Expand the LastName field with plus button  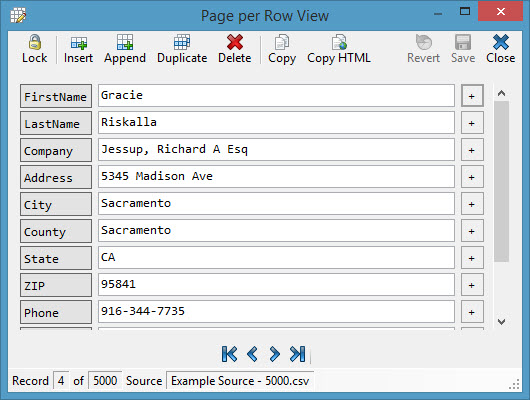click(472, 123)
